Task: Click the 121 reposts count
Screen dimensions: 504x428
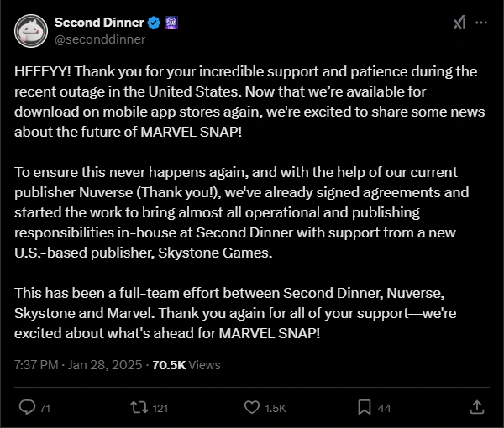Action: [x=160, y=409]
